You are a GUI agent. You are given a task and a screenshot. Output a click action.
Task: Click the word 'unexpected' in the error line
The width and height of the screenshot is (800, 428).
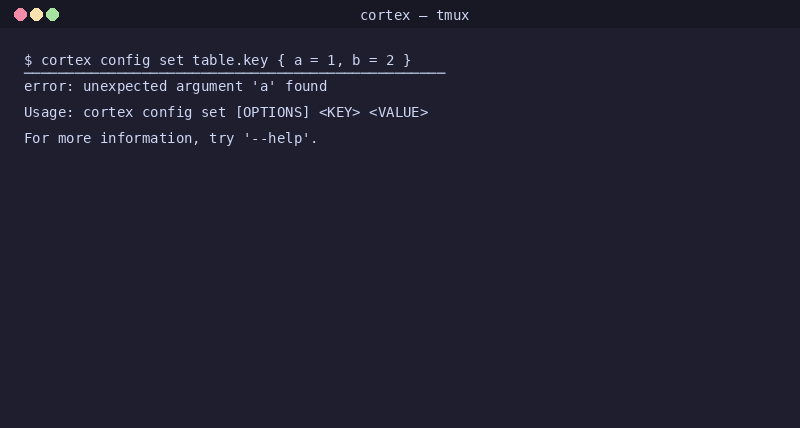[125, 86]
